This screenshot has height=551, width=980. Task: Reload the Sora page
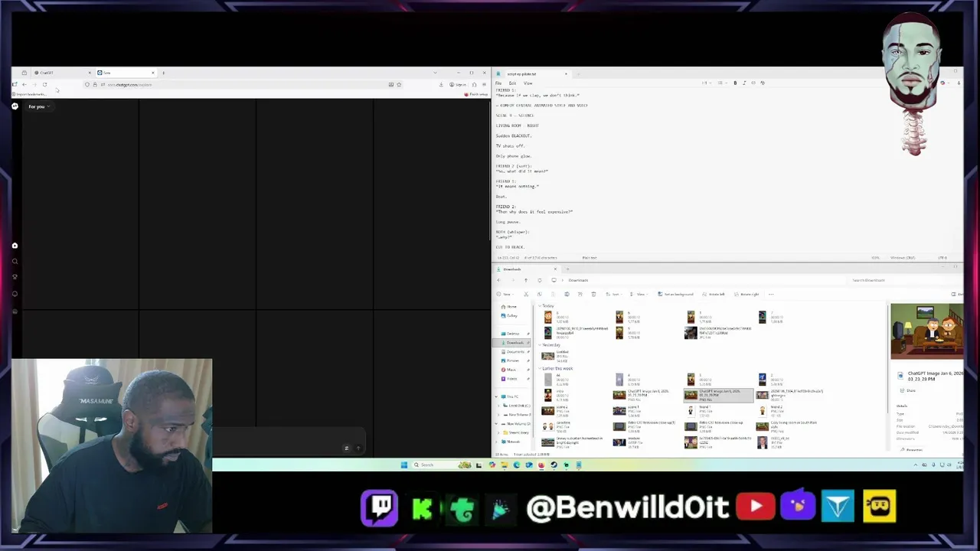(x=44, y=84)
